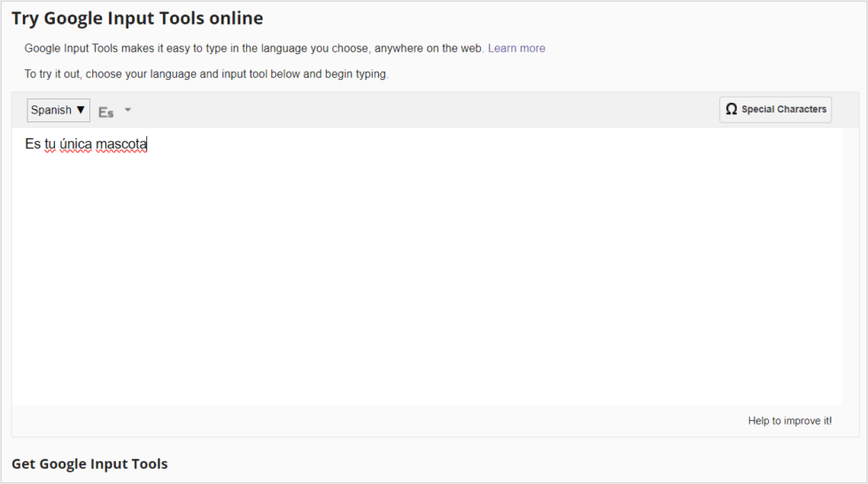The image size is (868, 484).
Task: Click the black triangle in the Spanish selector
Action: pyautogui.click(x=81, y=110)
